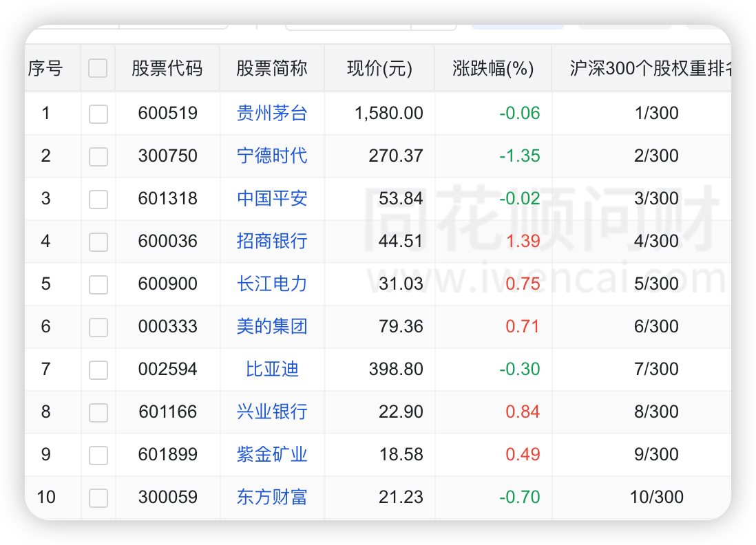
Task: Click the change value -0.02
Action: (x=519, y=199)
